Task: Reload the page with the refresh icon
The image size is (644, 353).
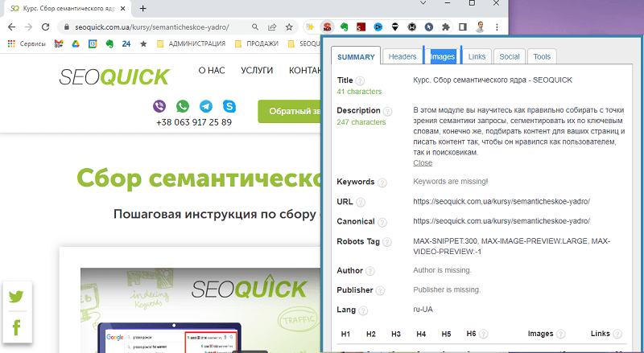Action: click(45, 27)
